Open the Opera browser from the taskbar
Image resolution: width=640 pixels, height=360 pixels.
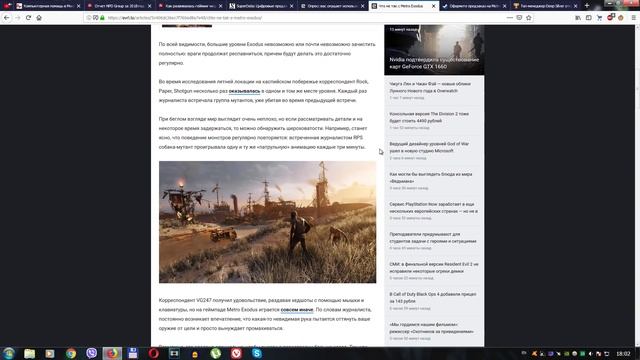(154, 353)
